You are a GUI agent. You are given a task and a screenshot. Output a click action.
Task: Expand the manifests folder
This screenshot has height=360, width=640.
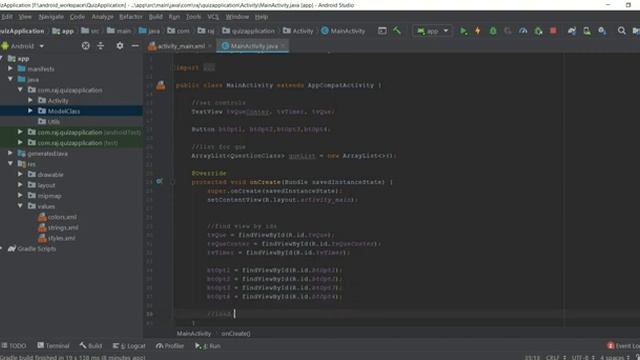tap(10, 69)
